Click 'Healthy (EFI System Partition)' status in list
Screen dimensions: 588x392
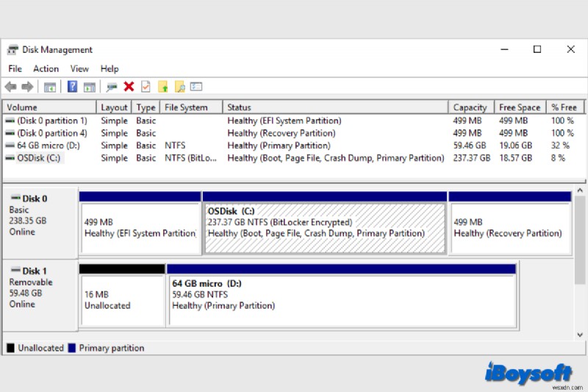click(x=284, y=121)
